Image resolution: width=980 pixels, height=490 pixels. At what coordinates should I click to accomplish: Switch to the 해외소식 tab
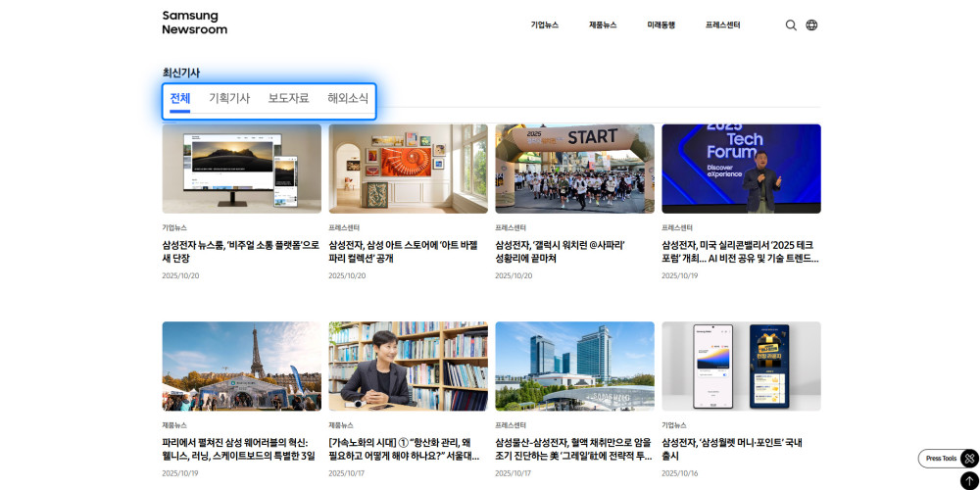click(348, 99)
